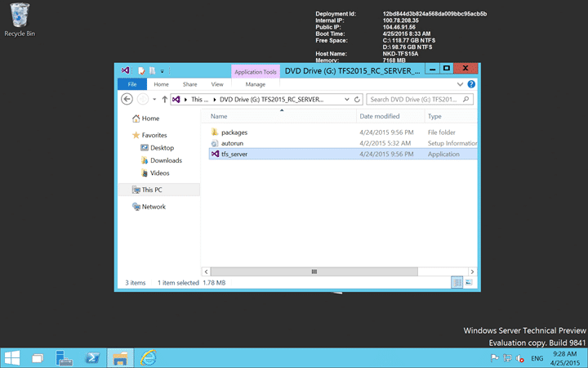Image resolution: width=588 pixels, height=368 pixels.
Task: Click the horizontal scrollbar left arrow
Action: (x=206, y=272)
